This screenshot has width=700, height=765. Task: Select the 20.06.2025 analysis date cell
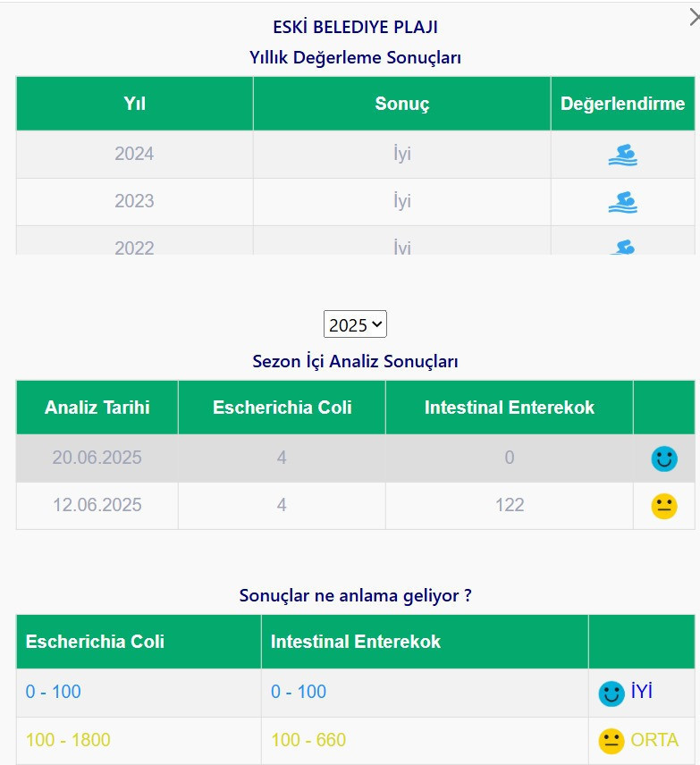coord(97,458)
